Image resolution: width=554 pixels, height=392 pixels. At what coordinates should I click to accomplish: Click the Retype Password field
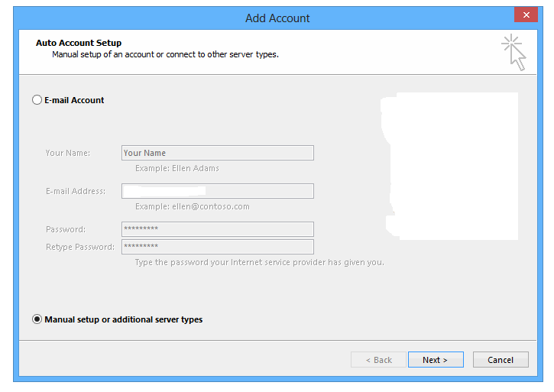pyautogui.click(x=218, y=247)
